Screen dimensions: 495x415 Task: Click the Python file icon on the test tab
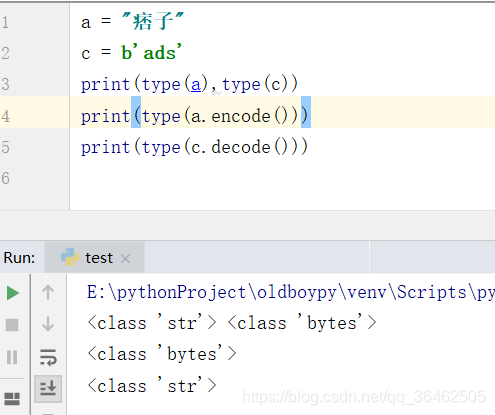(x=70, y=257)
